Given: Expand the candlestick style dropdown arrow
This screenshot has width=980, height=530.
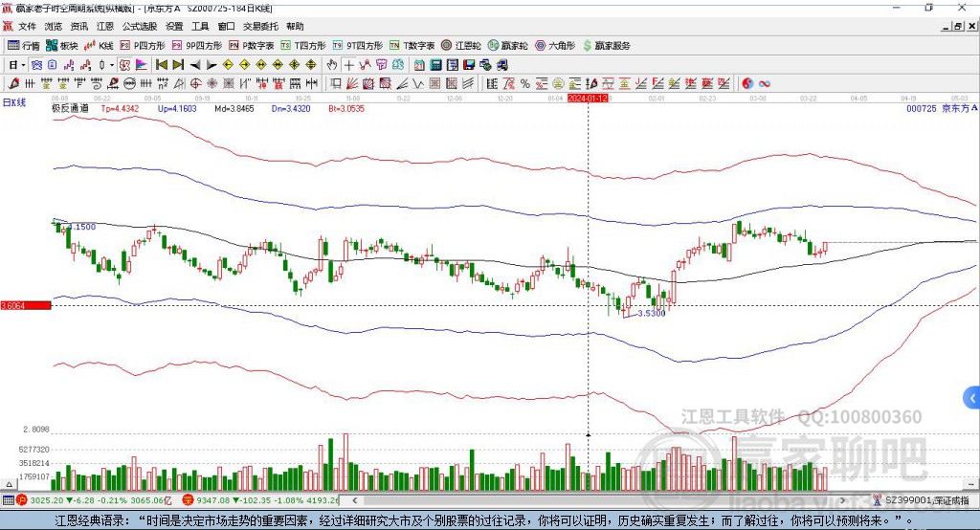Looking at the screenshot, I should coord(112,65).
